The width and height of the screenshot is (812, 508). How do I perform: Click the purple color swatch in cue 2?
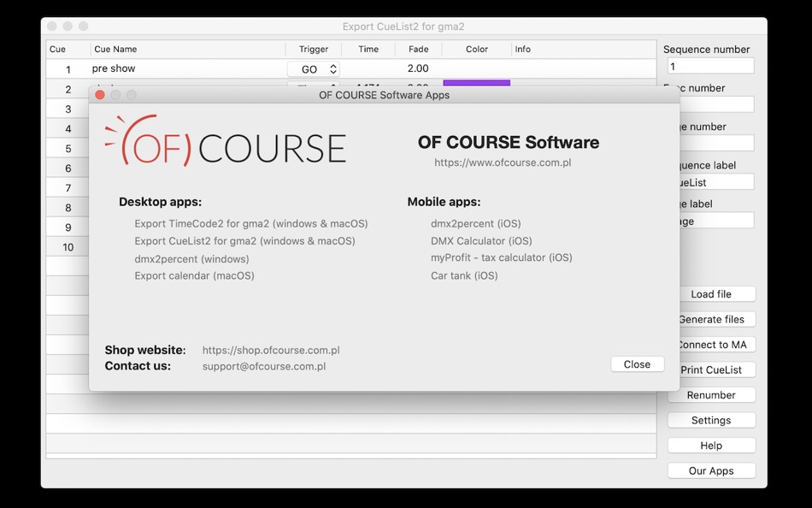click(x=476, y=83)
